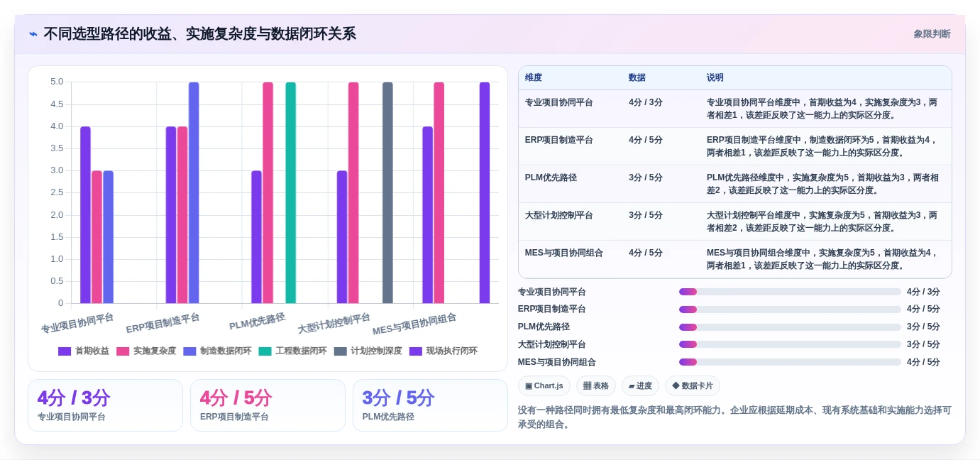The height and width of the screenshot is (460, 980).
Task: Click x-axis label ERP项目制造平台
Action: pyautogui.click(x=163, y=324)
